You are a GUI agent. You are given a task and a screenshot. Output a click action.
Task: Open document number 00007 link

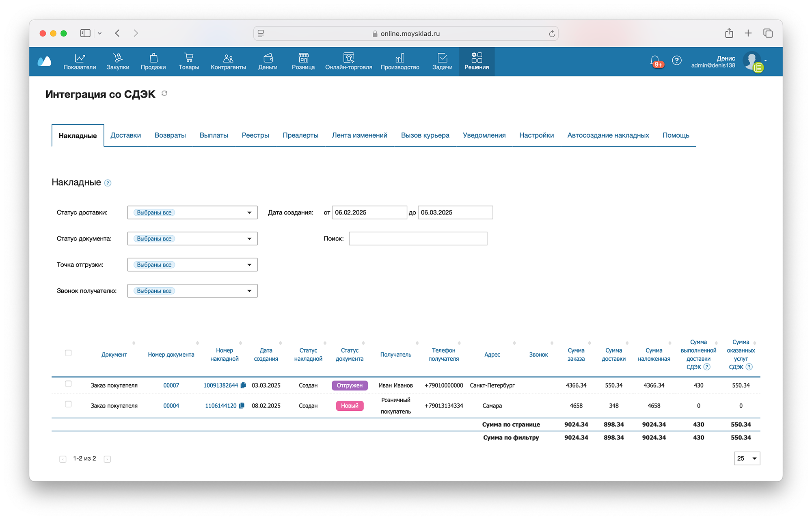[171, 386]
